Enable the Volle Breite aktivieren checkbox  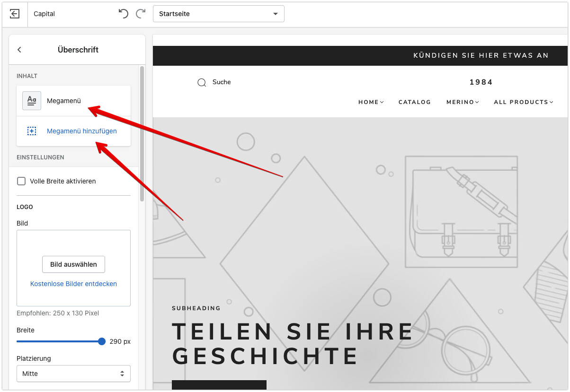21,181
